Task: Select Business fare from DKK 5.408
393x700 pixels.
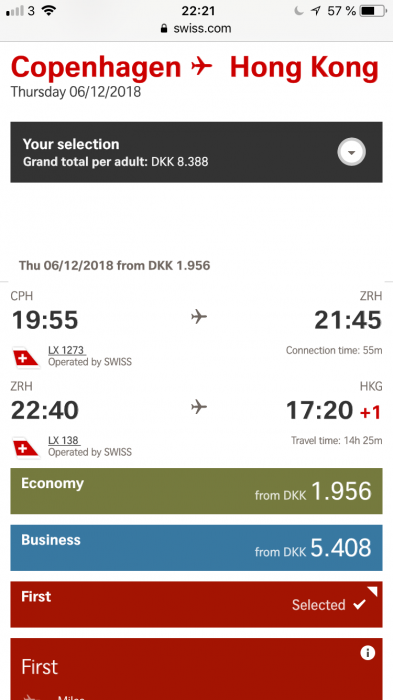Action: pyautogui.click(x=196, y=547)
